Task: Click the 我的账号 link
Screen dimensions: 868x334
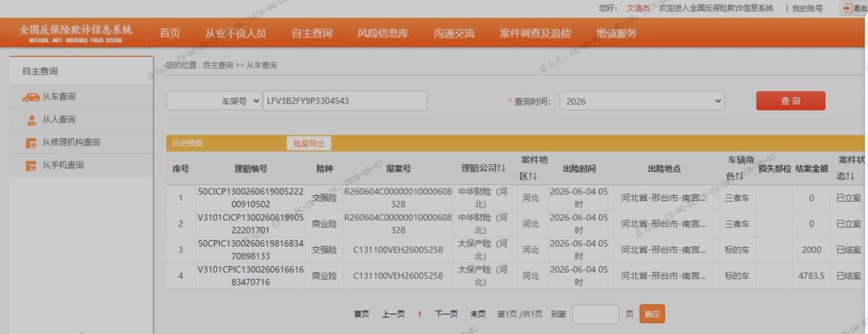Action: point(807,8)
